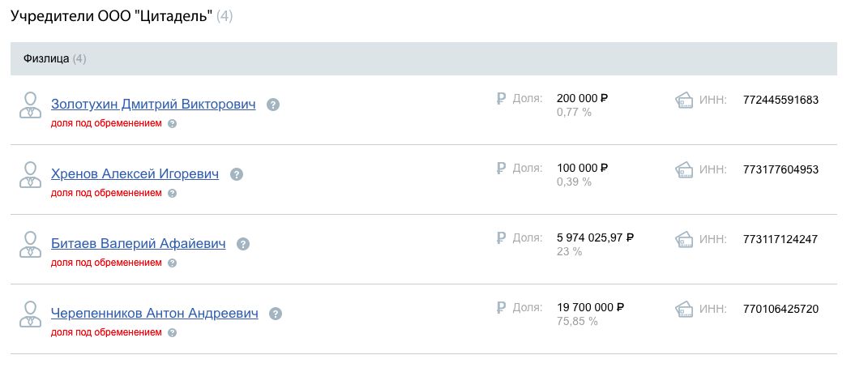The height and width of the screenshot is (372, 868).
Task: Click the red encumbrance label under Черепенников
Action: point(106,332)
